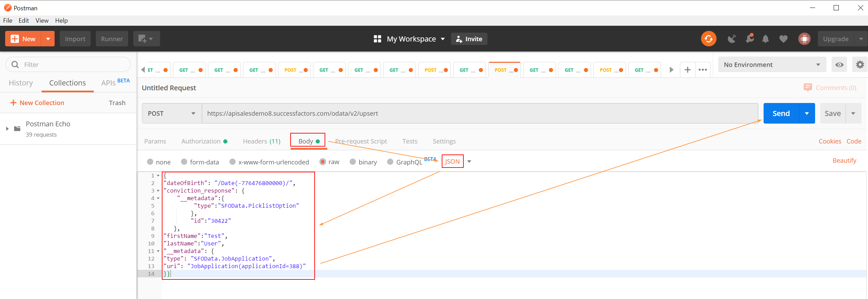Show next tabs arrow

[672, 70]
